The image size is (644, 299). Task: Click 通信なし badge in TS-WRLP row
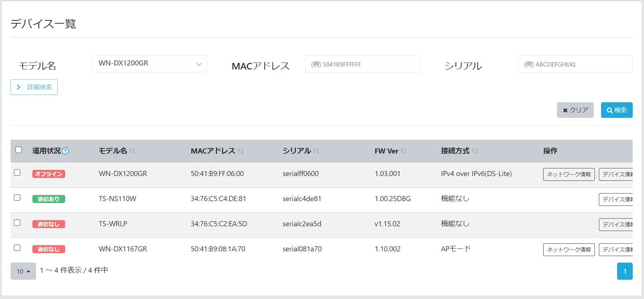[49, 224]
